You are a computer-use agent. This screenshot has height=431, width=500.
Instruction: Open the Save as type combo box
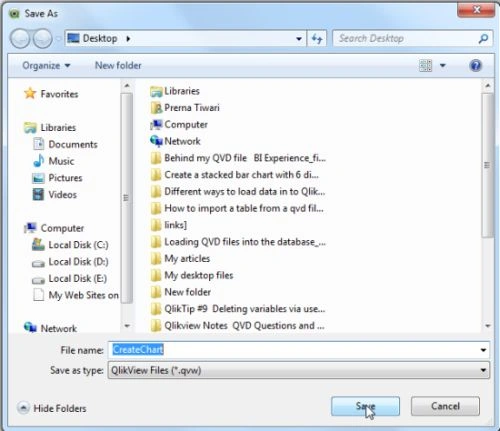tap(299, 370)
